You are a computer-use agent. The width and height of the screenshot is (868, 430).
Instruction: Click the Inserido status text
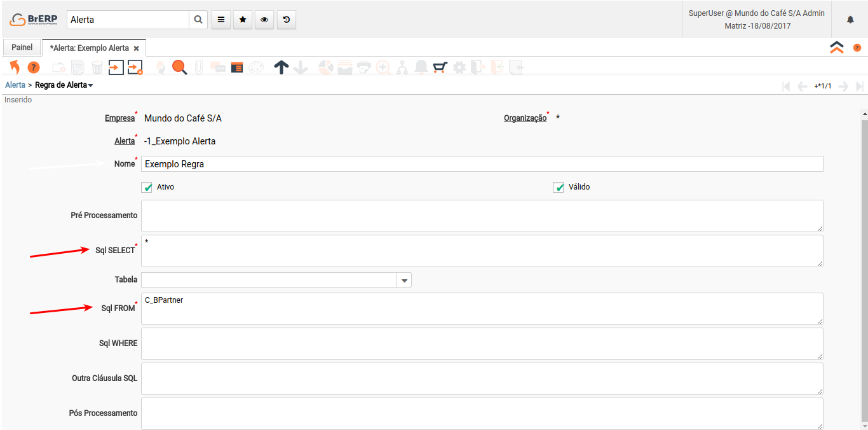[18, 100]
